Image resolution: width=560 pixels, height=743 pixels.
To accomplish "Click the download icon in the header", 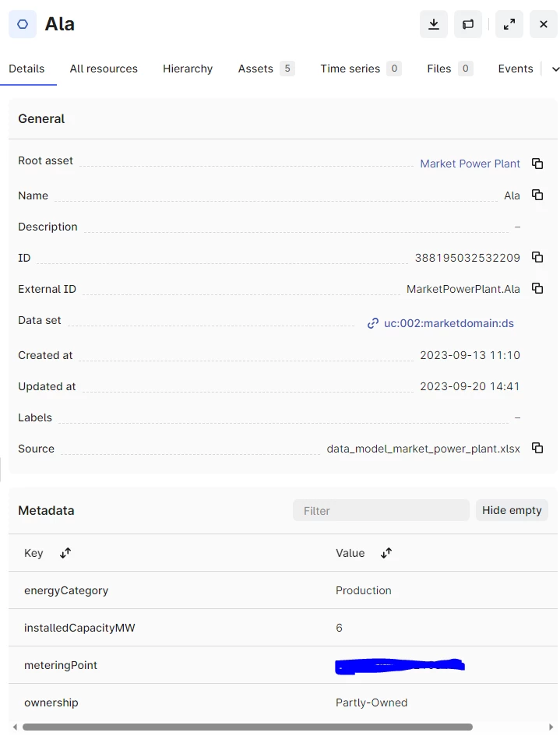I will click(434, 24).
